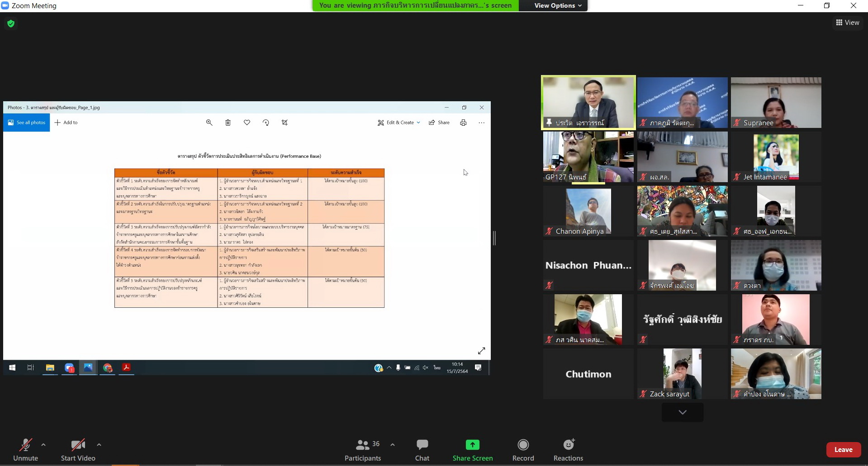Zoom in with magnifier icon in Photos
This screenshot has width=868, height=466.
(209, 122)
